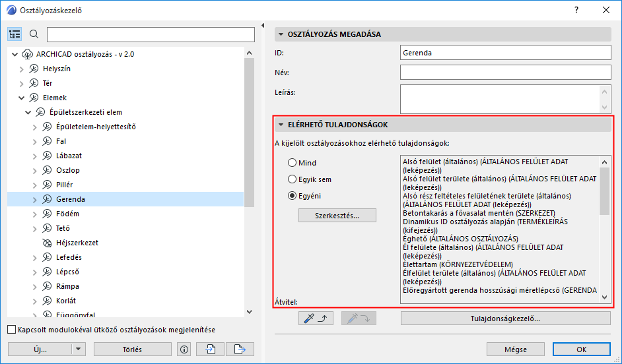Screen dimensions: 622x364
Task: Click 'Betontakarás a fővasalat mentén' entry
Action: pyautogui.click(x=479, y=213)
